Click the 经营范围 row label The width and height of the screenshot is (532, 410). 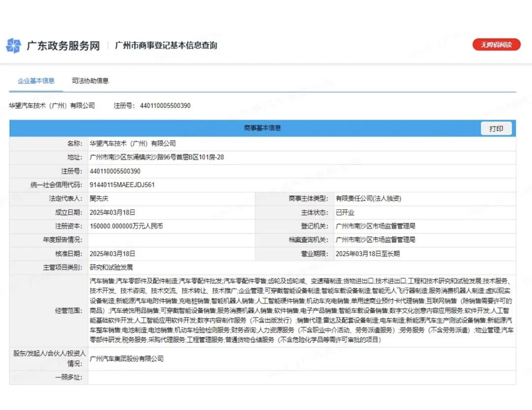(68, 310)
